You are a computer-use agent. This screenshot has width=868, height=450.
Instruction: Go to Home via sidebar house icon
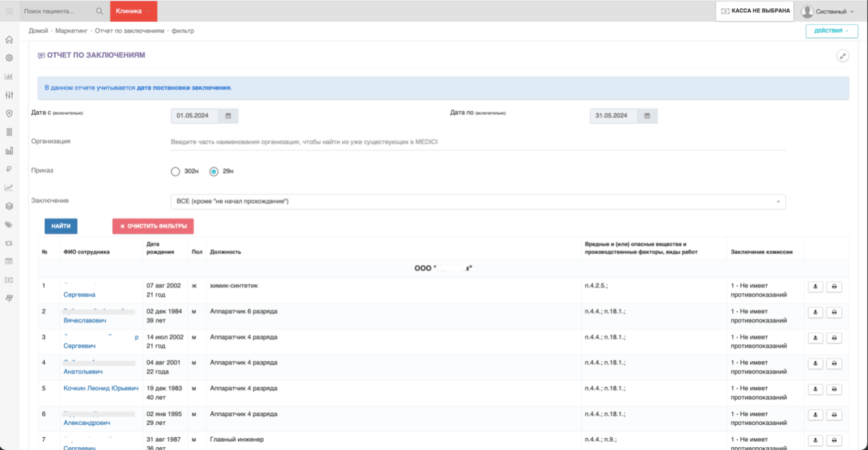[x=9, y=40]
